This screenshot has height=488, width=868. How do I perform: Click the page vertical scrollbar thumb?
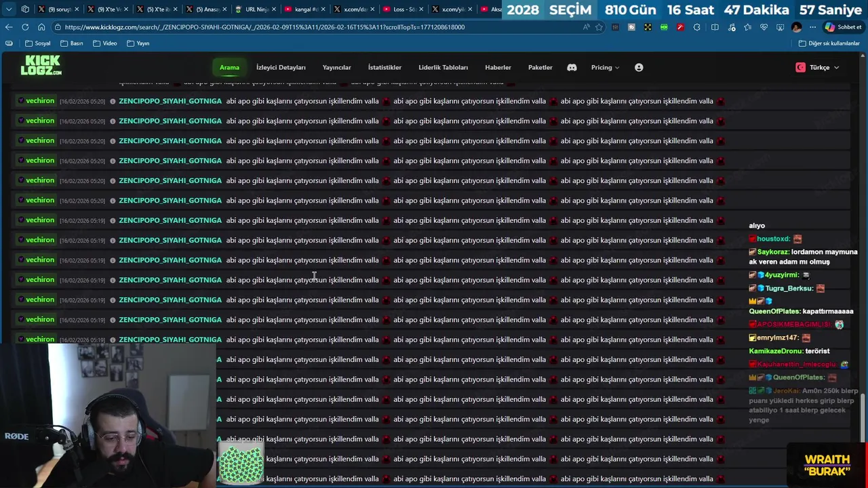(863, 416)
